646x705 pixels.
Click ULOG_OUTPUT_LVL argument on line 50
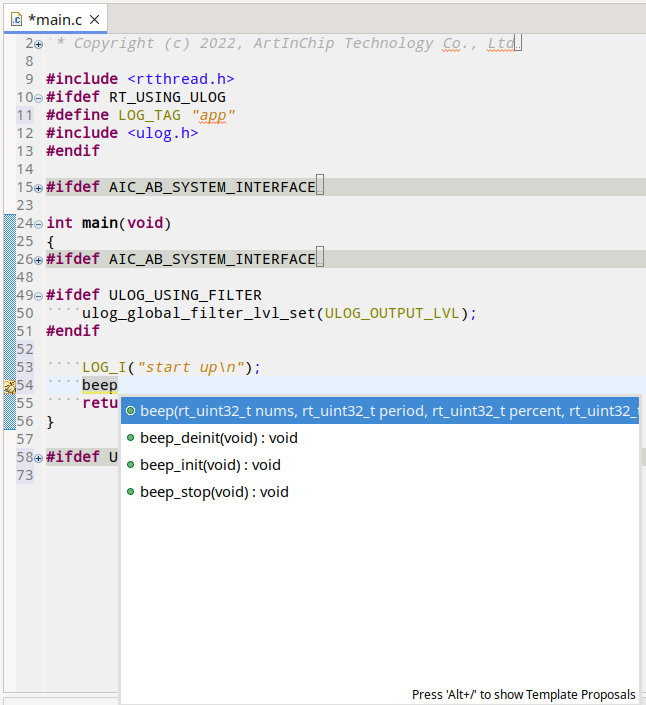click(x=392, y=313)
